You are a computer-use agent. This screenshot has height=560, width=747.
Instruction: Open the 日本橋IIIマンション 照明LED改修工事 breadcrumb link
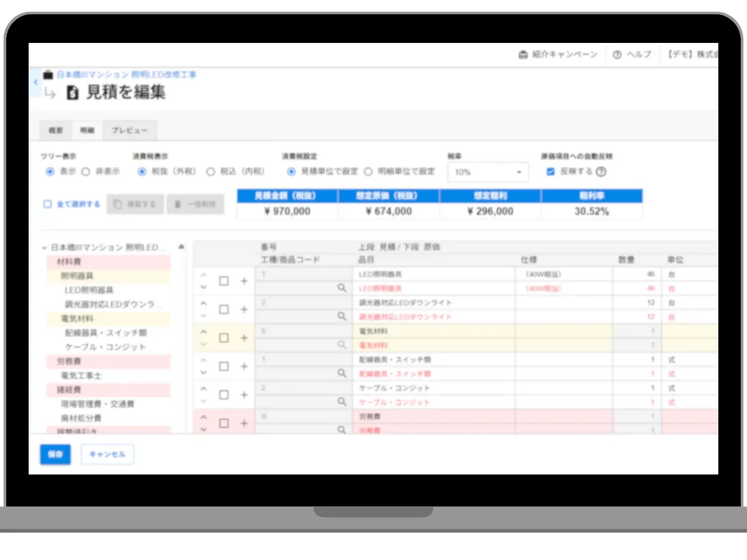[x=126, y=75]
